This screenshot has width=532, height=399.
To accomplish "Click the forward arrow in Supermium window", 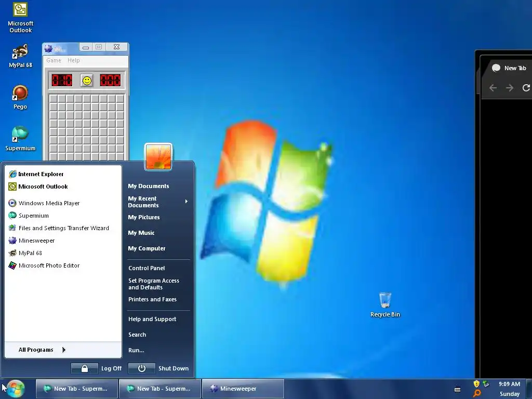I will coord(510,88).
